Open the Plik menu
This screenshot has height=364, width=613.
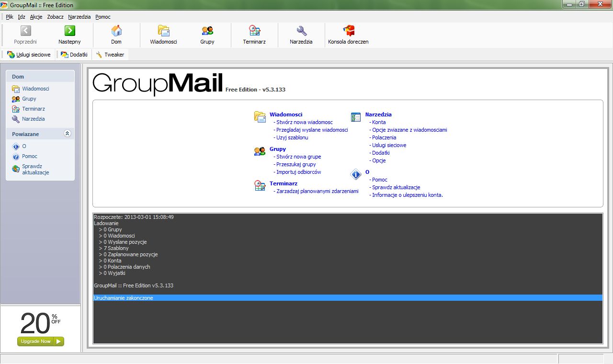pyautogui.click(x=10, y=17)
